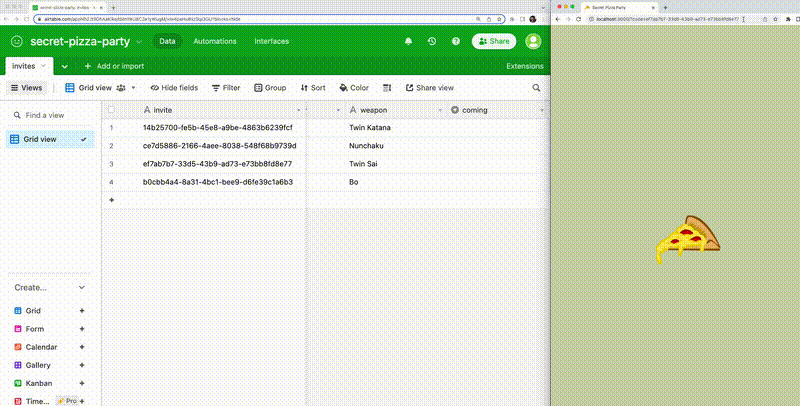Open the row height icon
This screenshot has width=800, height=406.
[385, 88]
